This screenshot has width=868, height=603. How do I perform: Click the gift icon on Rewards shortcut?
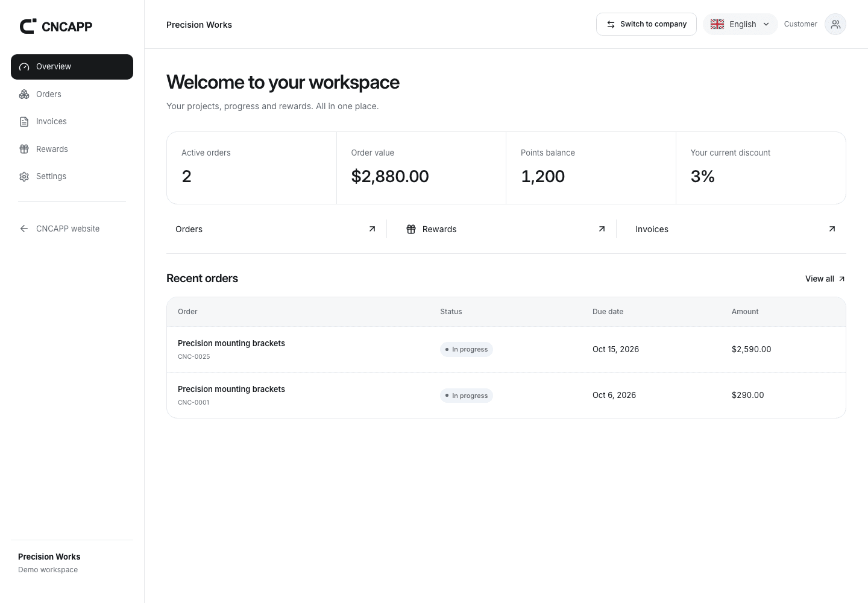(x=411, y=229)
